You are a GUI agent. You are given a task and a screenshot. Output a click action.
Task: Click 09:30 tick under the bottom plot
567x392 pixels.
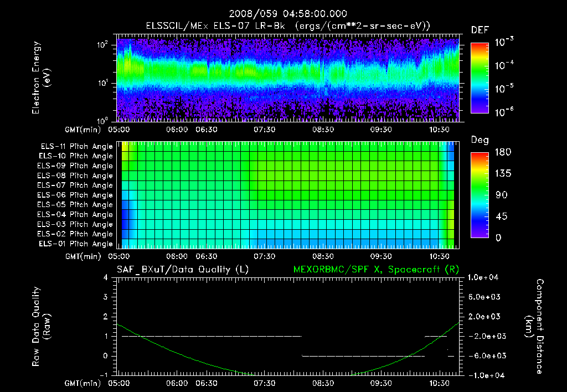tap(381, 383)
